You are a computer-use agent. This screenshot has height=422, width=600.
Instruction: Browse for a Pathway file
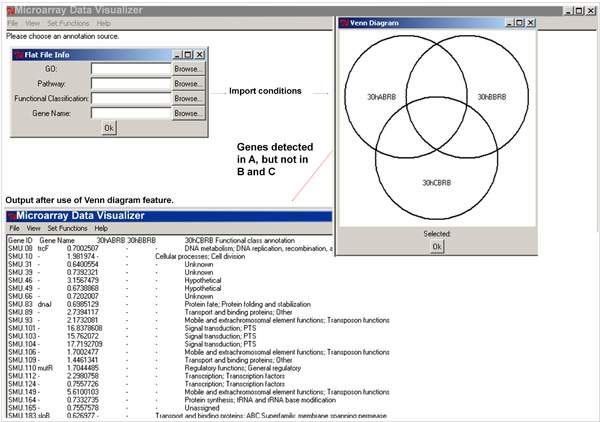[x=187, y=84]
